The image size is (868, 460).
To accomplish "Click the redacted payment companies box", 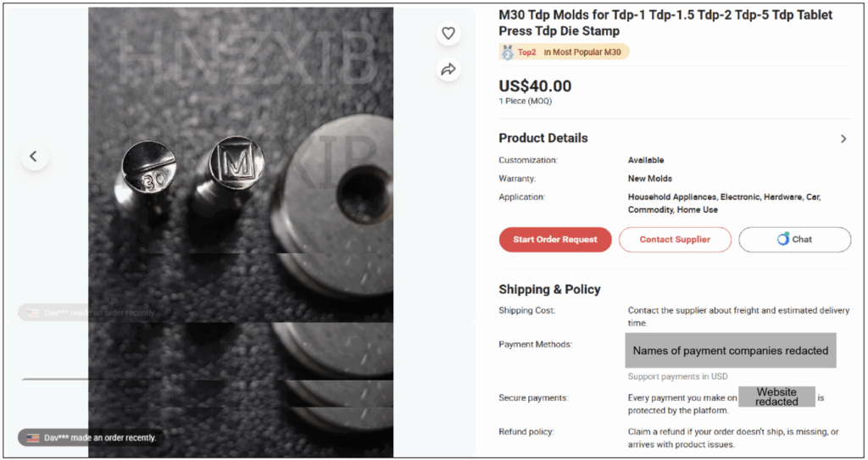I will point(730,351).
